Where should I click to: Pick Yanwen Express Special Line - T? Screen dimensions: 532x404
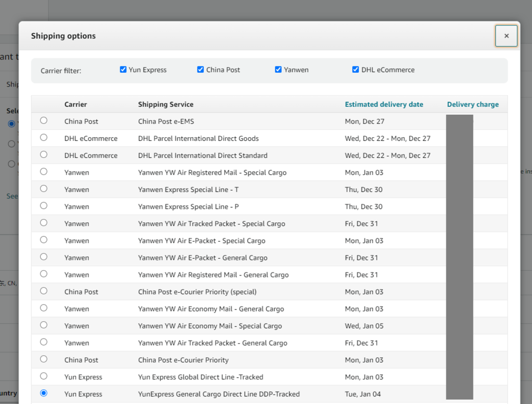click(44, 188)
